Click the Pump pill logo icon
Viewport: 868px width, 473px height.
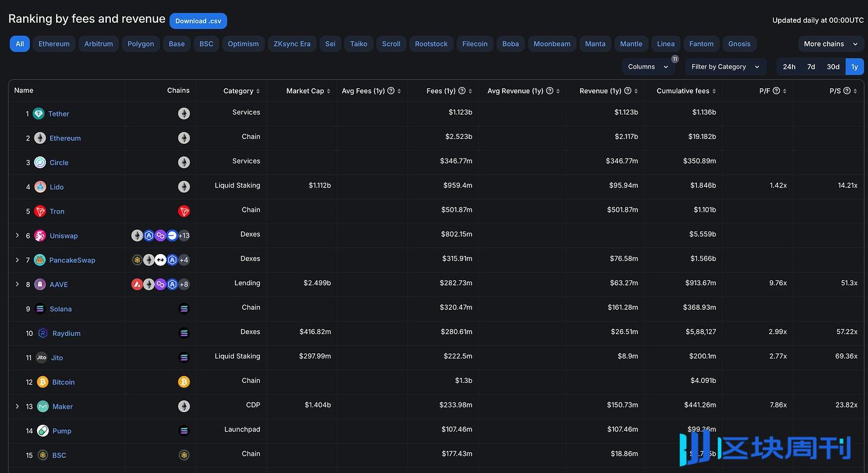click(43, 431)
